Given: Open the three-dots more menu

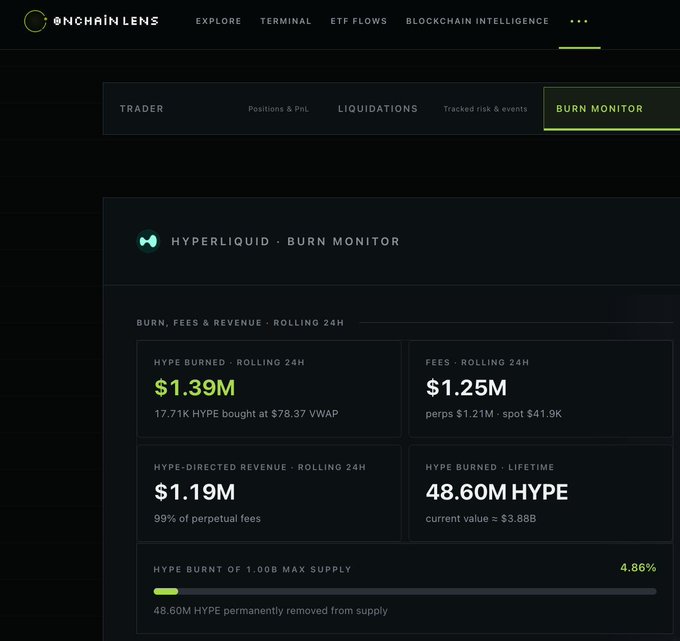Looking at the screenshot, I should click(x=579, y=21).
